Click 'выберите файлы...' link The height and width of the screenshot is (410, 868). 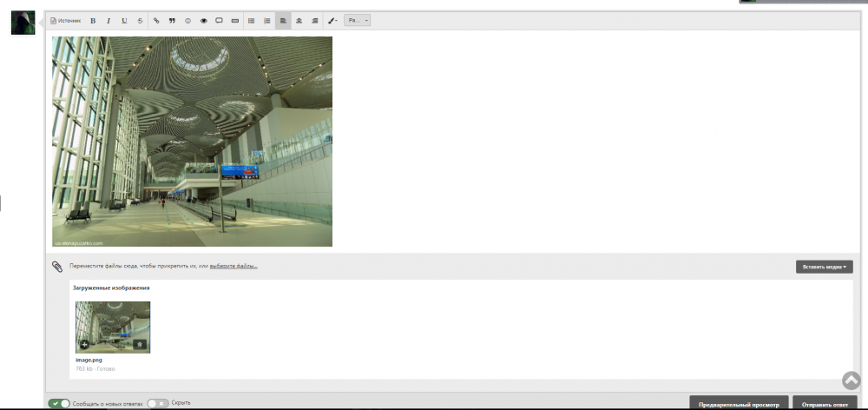(233, 266)
